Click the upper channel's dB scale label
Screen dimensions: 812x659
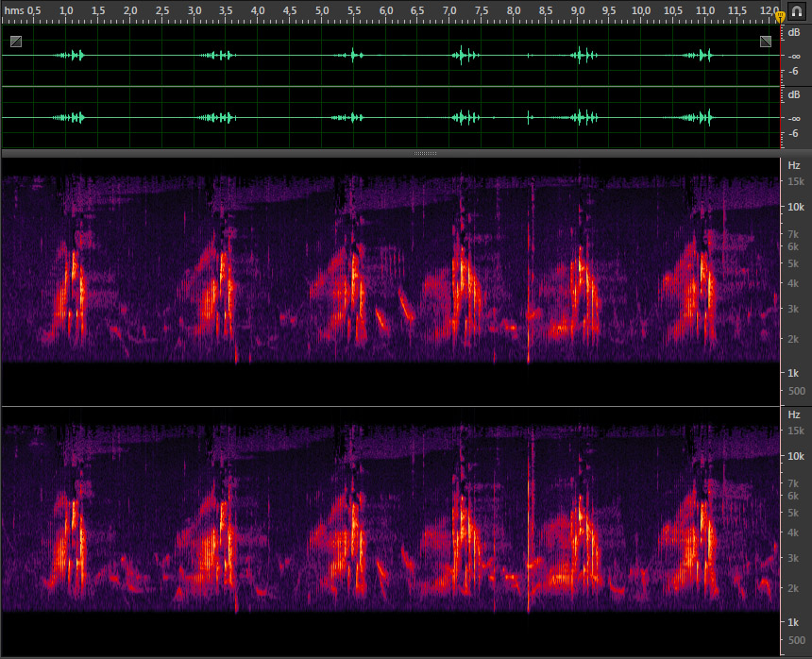click(x=794, y=33)
